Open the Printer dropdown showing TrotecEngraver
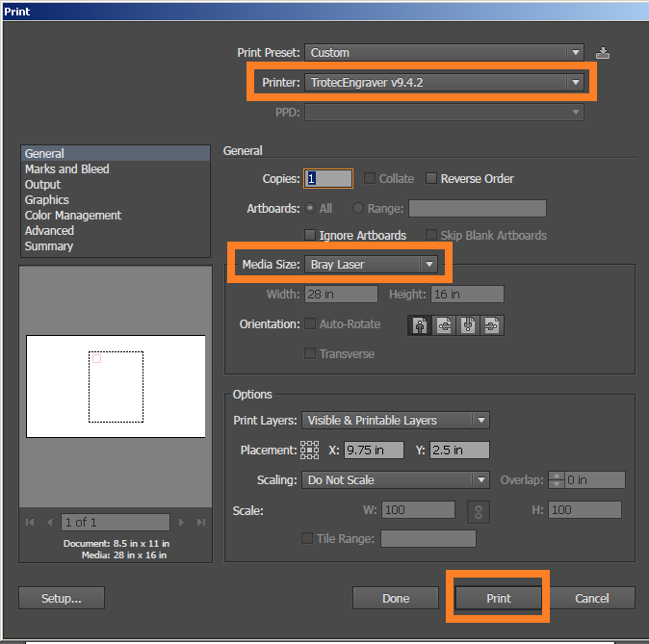Viewport: 649px width, 644px height. [x=444, y=83]
